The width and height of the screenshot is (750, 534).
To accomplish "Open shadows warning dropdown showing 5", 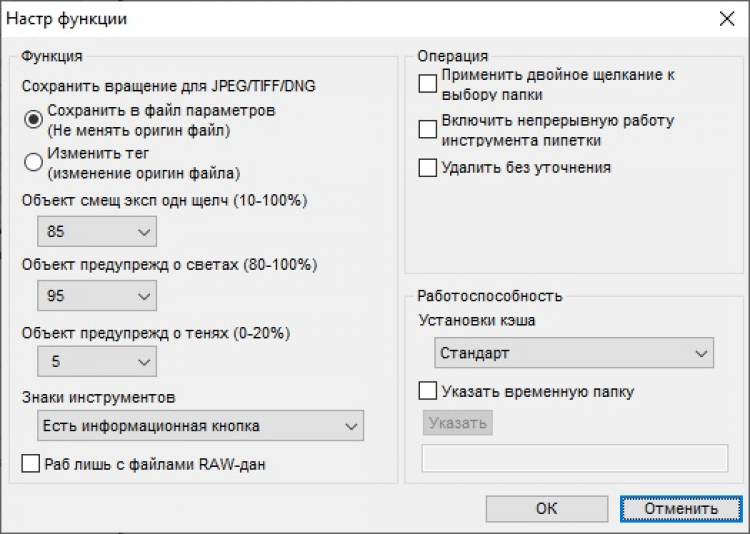I will click(96, 361).
